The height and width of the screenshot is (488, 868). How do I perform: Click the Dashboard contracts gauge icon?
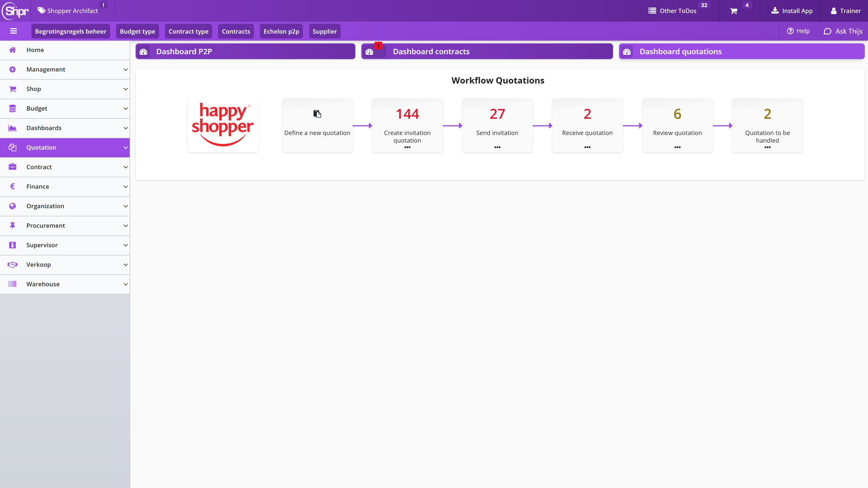(369, 52)
